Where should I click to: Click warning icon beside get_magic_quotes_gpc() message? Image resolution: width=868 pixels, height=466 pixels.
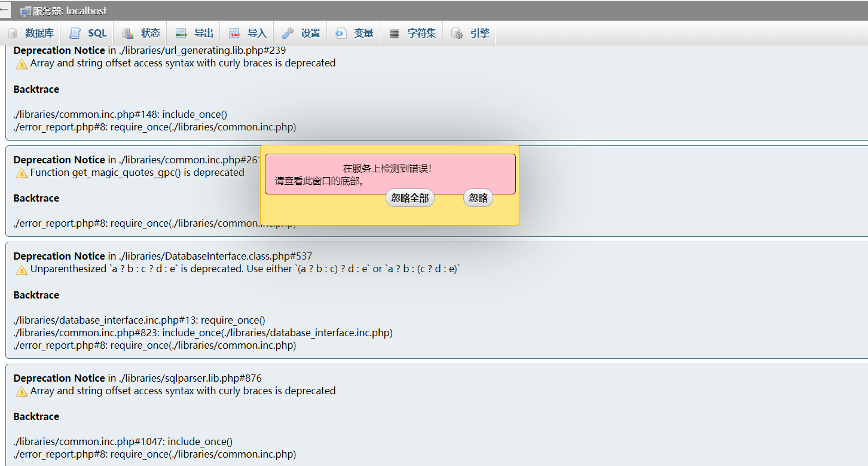(x=22, y=173)
